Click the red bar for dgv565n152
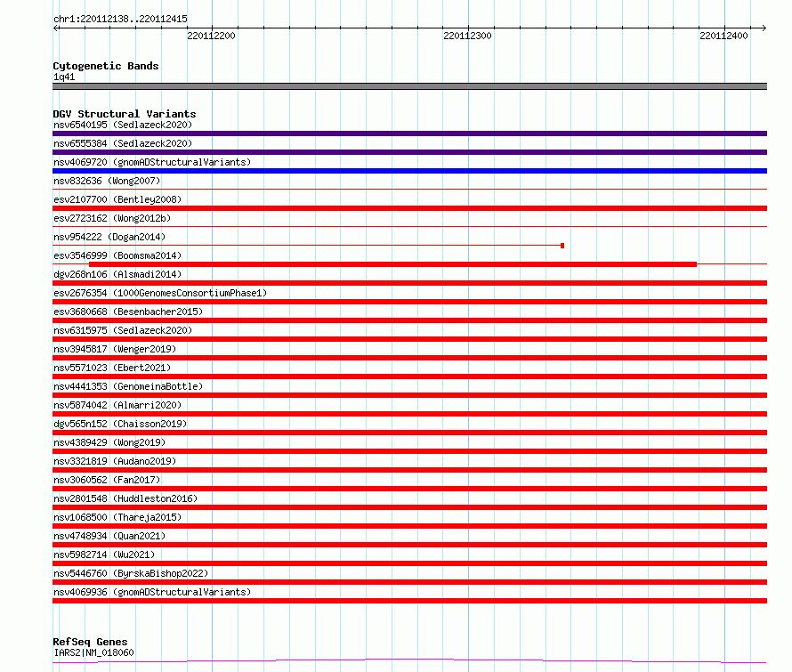This screenshot has width=792, height=672. [409, 433]
